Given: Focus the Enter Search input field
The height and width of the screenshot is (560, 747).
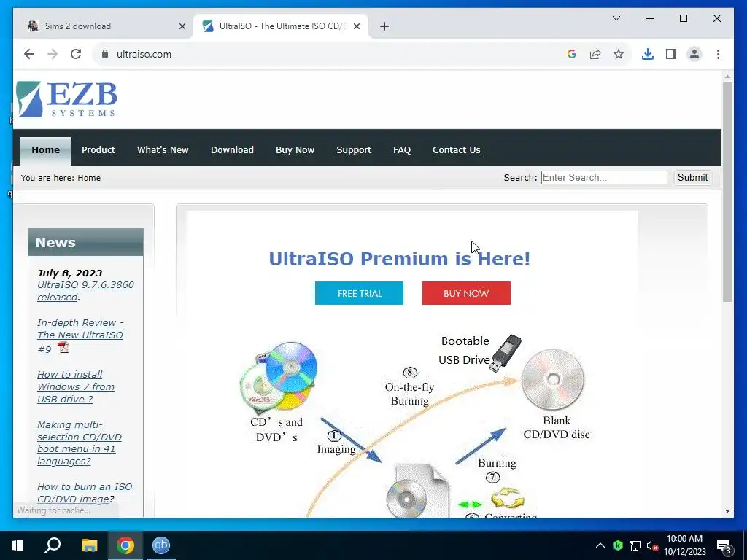Looking at the screenshot, I should [x=603, y=178].
